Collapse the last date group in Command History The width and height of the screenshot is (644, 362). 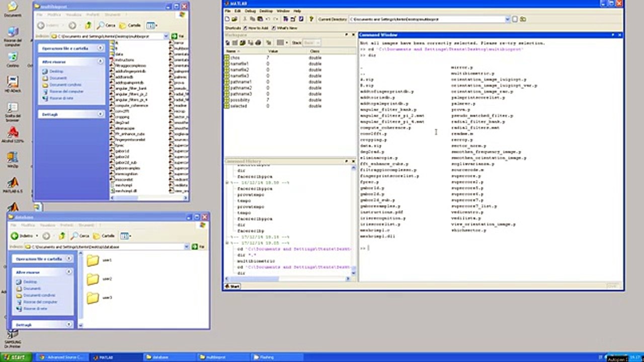(227, 243)
